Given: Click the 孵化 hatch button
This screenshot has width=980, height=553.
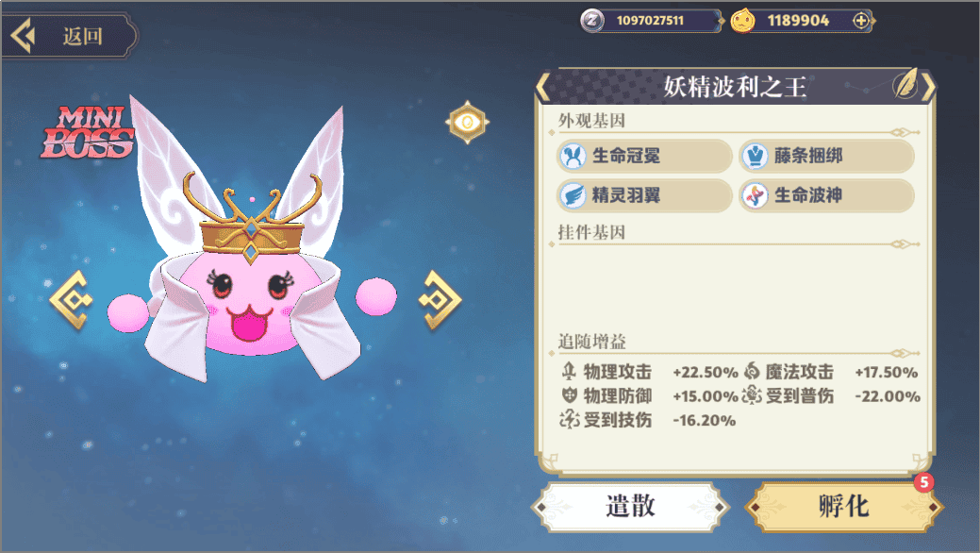Looking at the screenshot, I should click(x=844, y=506).
